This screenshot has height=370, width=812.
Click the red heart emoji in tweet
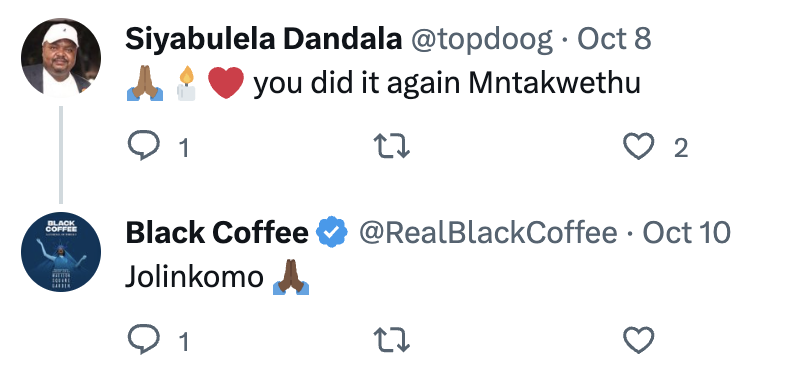coord(226,83)
